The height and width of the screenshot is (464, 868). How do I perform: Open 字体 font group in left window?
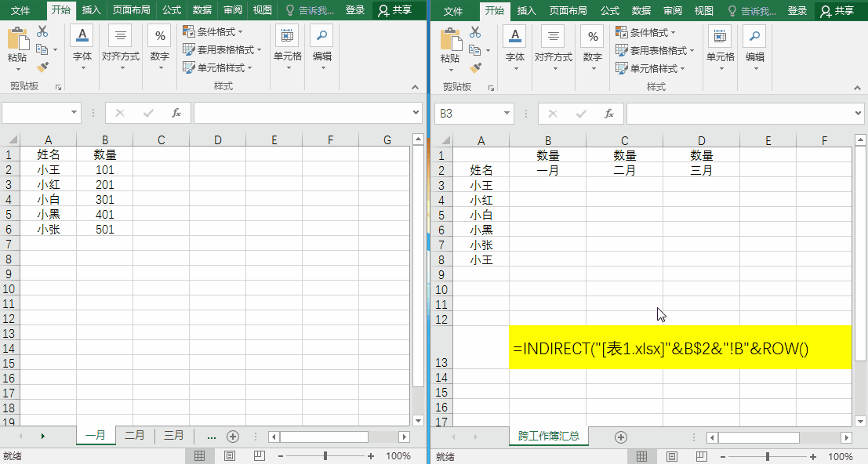click(82, 48)
